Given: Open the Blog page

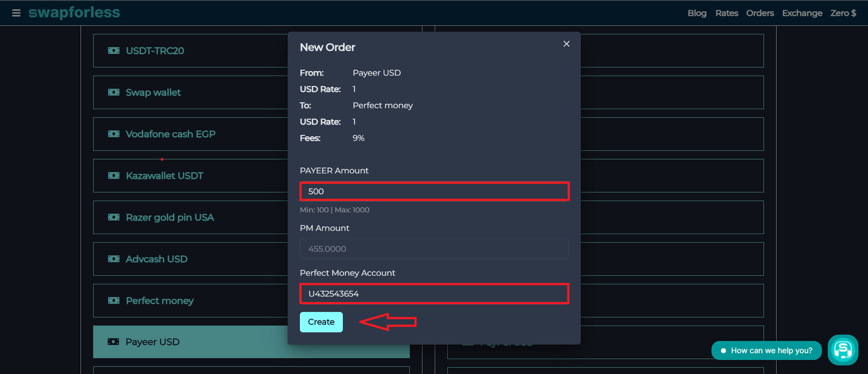Looking at the screenshot, I should pyautogui.click(x=697, y=13).
